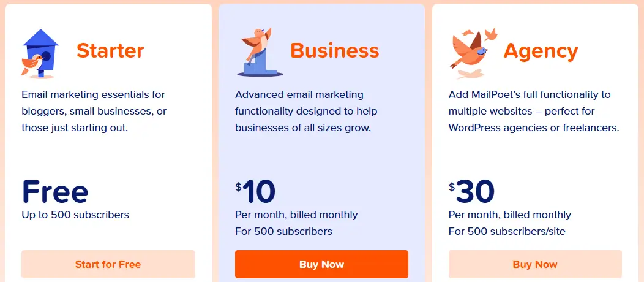The image size is (644, 282).
Task: Click the Starter birdhouse icon
Action: click(40, 54)
